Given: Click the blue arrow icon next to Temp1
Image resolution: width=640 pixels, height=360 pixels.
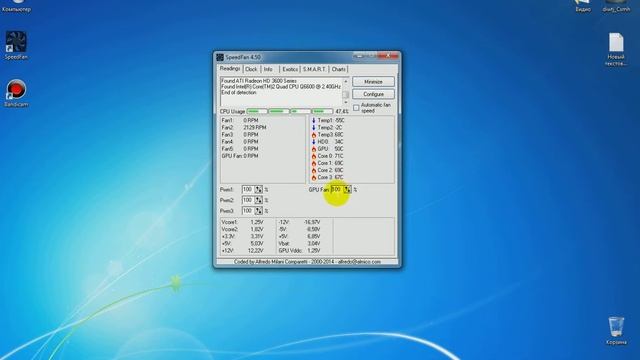Looking at the screenshot, I should 313,120.
